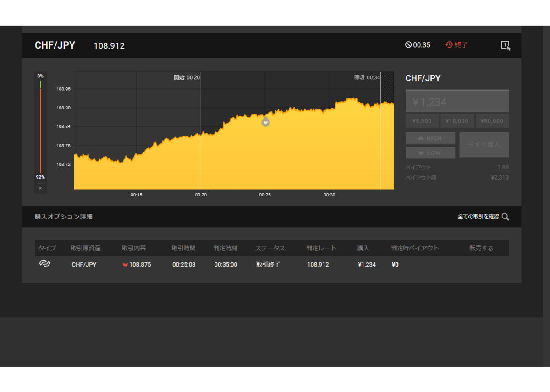Click the 取引原資産 column header
This screenshot has width=550, height=392.
(x=86, y=248)
